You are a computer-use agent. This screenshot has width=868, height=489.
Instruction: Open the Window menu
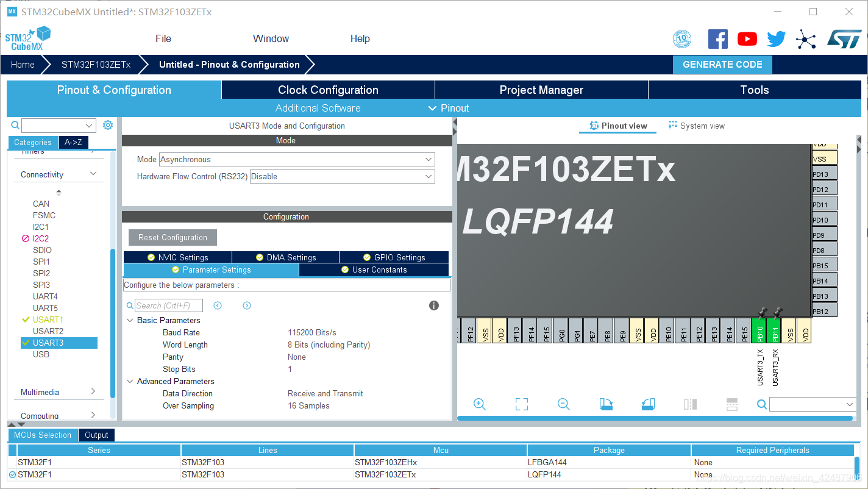pos(271,38)
